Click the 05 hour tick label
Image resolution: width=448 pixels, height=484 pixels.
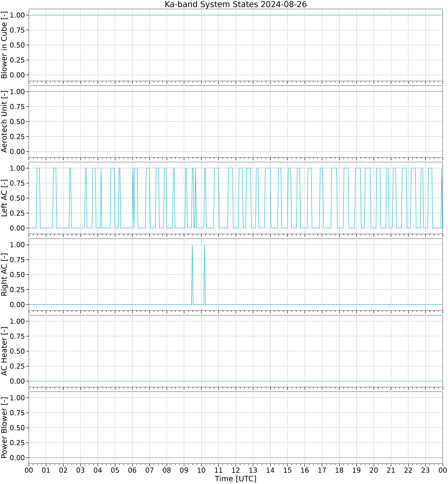[115, 470]
